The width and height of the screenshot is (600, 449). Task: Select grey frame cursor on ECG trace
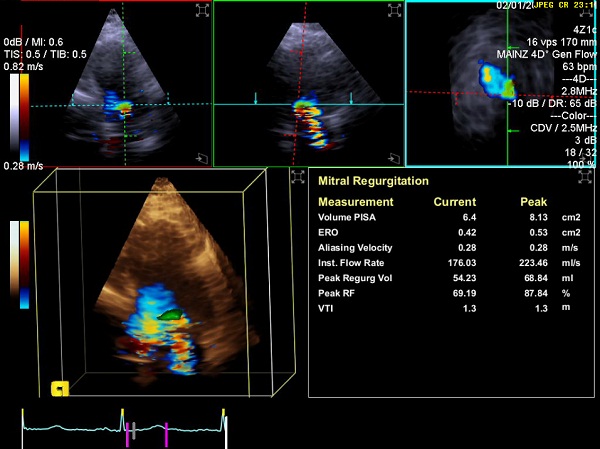click(134, 431)
